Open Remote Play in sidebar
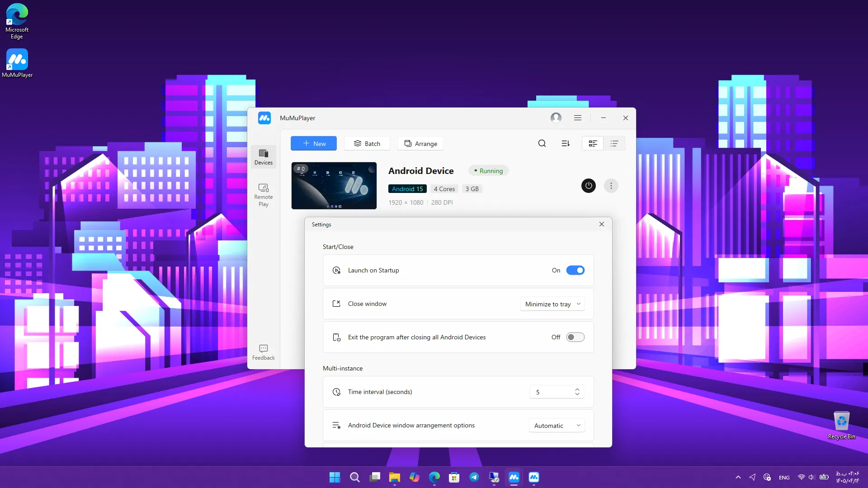The image size is (868, 488). [x=264, y=195]
